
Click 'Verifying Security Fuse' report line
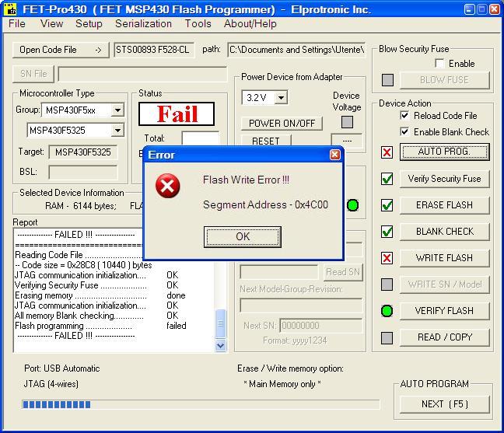(x=96, y=285)
